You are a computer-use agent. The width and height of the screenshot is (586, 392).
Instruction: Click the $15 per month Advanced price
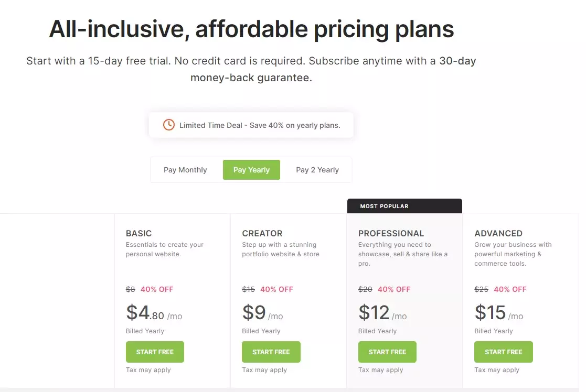pyautogui.click(x=499, y=313)
